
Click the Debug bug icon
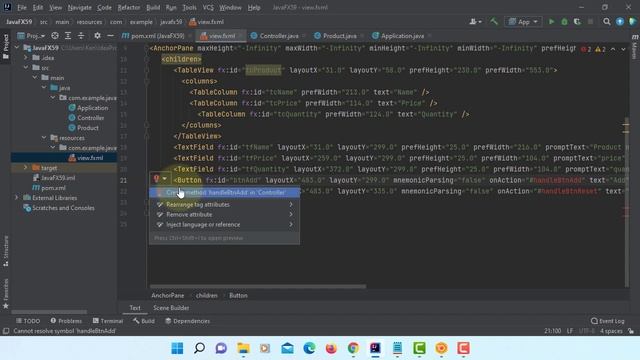coord(564,22)
